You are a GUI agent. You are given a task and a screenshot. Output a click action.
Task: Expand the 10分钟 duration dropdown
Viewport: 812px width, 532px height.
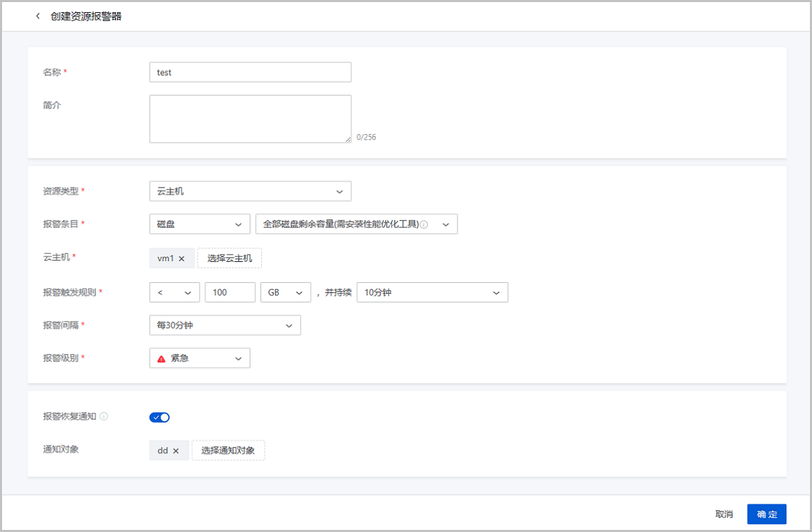click(x=431, y=292)
